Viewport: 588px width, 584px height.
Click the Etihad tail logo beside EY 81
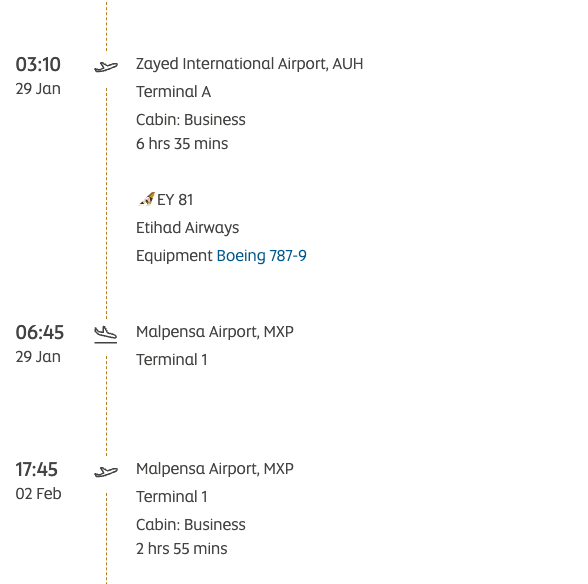coord(146,199)
